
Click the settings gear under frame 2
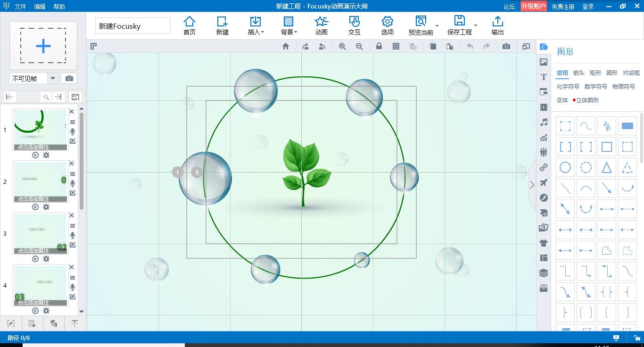(x=46, y=207)
